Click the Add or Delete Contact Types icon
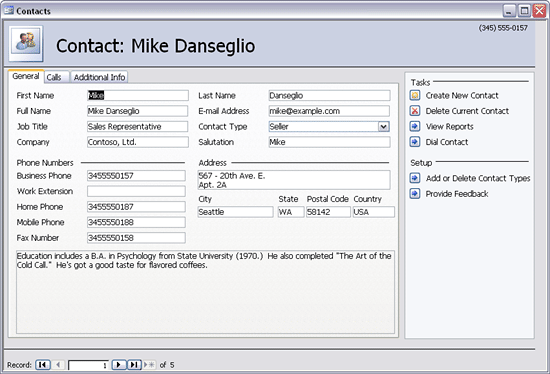The height and width of the screenshot is (374, 550). (x=415, y=178)
